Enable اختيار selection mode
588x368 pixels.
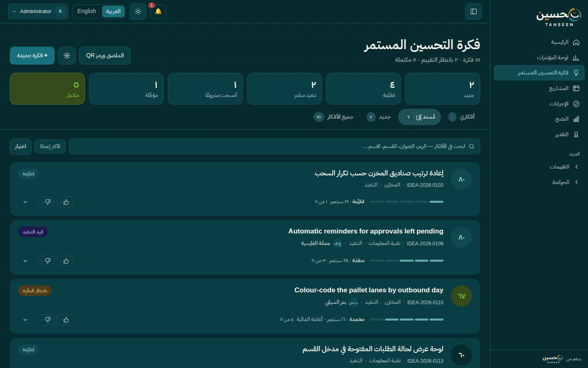[20, 146]
